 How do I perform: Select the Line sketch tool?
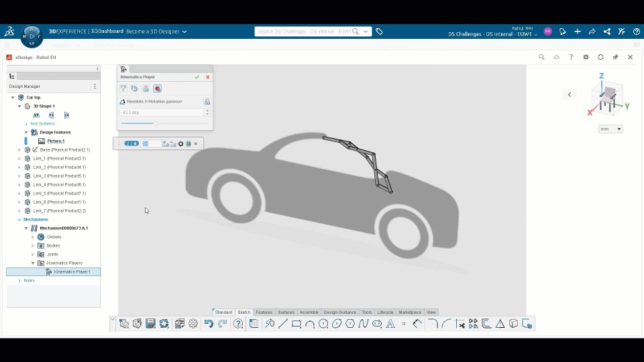[283, 324]
